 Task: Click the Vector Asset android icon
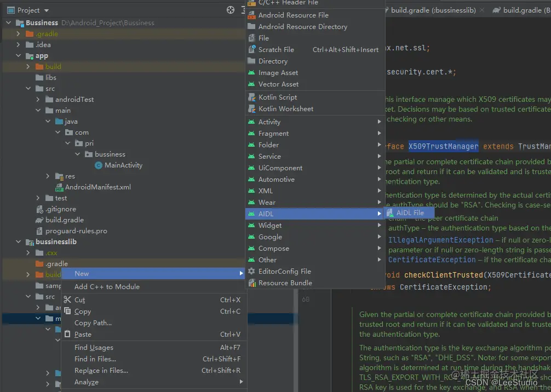[x=251, y=84]
